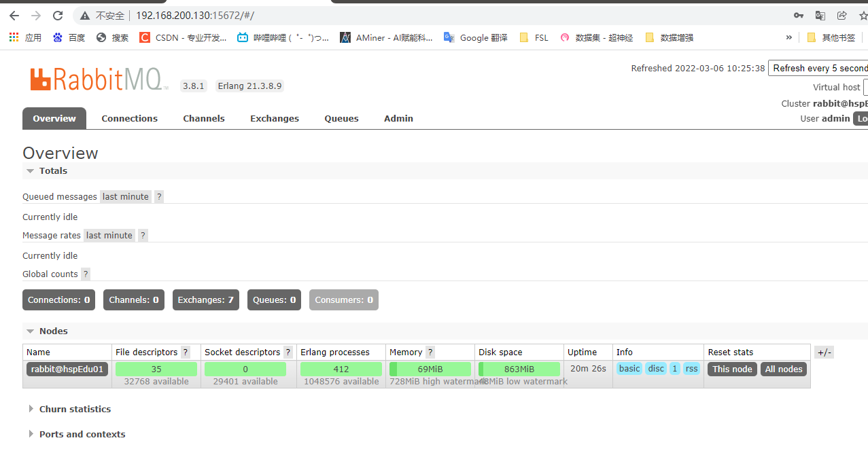Switch to the Channels tab
Screen dimensions: 868x453
(204, 118)
